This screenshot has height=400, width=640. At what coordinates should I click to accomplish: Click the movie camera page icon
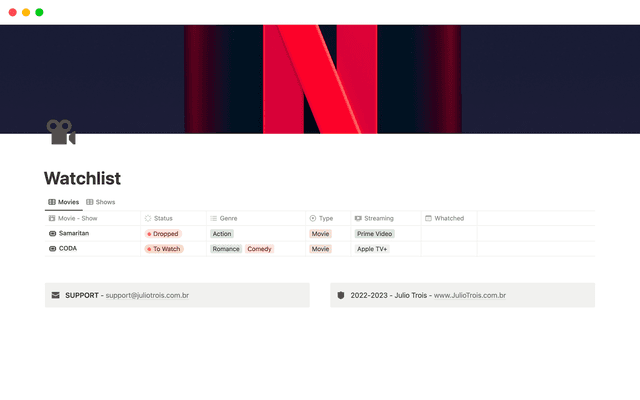pyautogui.click(x=60, y=132)
